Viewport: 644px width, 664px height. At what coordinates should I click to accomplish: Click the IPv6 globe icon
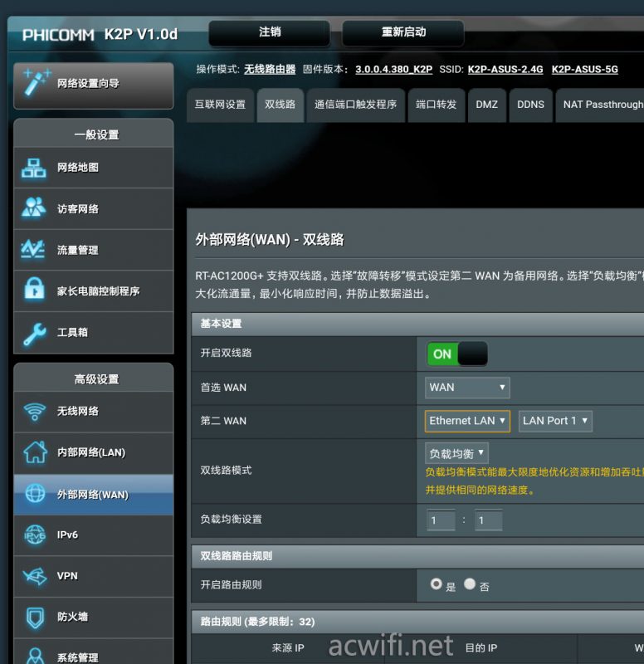pyautogui.click(x=35, y=535)
